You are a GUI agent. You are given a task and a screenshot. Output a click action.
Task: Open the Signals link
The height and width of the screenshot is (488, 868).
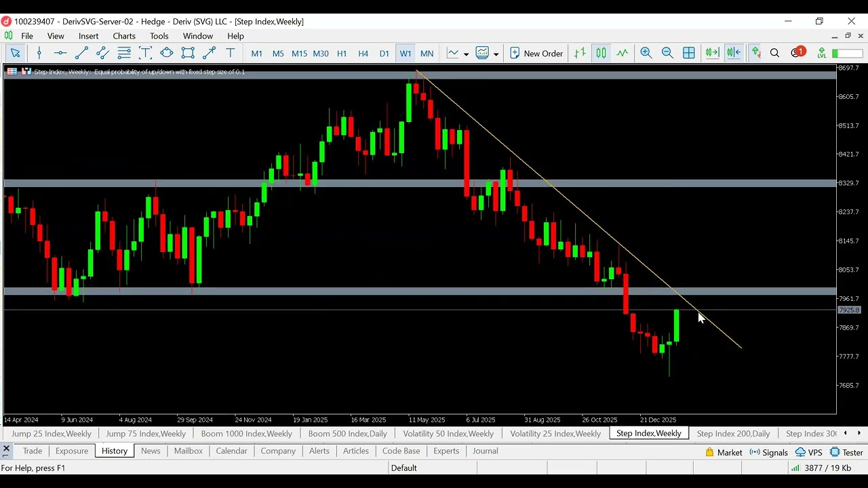(768, 453)
